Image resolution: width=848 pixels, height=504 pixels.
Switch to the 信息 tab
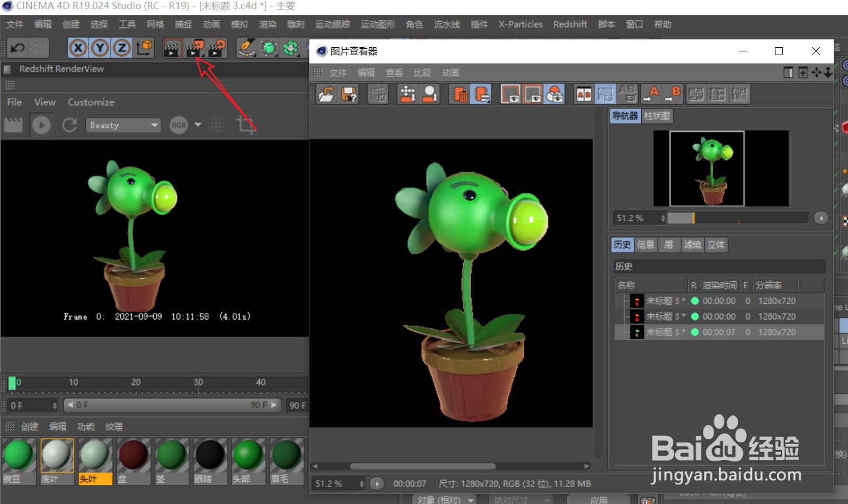645,244
